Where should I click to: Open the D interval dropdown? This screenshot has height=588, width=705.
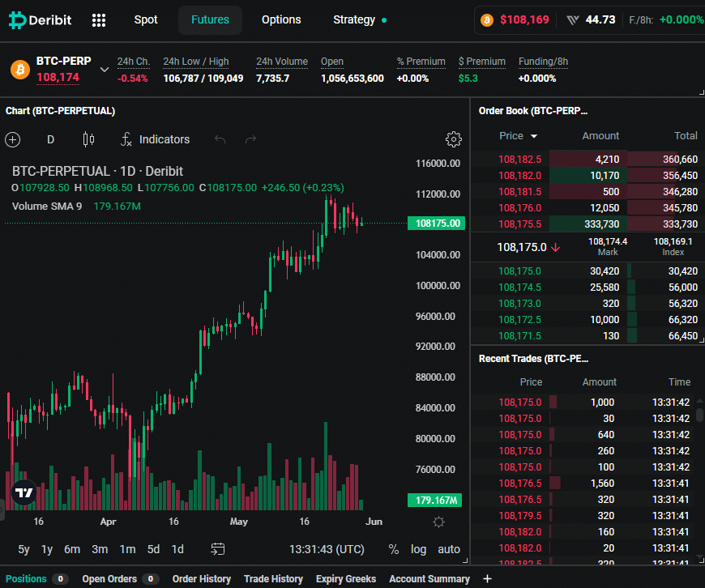[x=50, y=139]
